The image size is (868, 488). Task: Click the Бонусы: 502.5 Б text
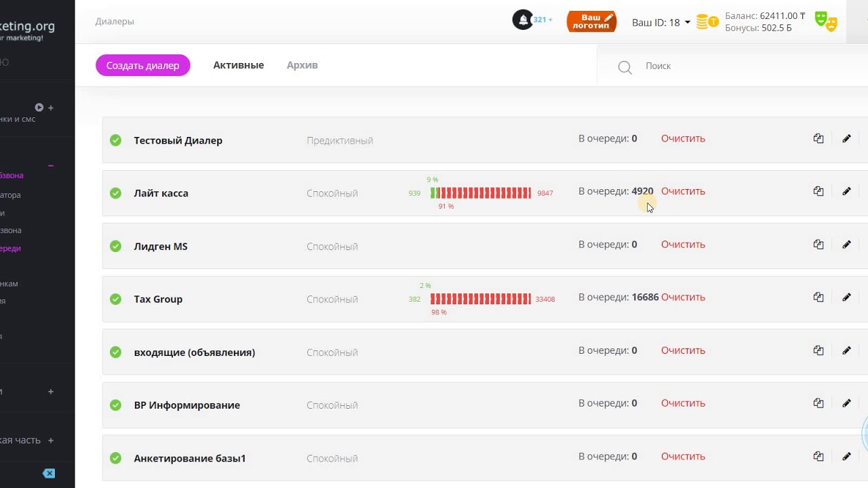point(758,28)
